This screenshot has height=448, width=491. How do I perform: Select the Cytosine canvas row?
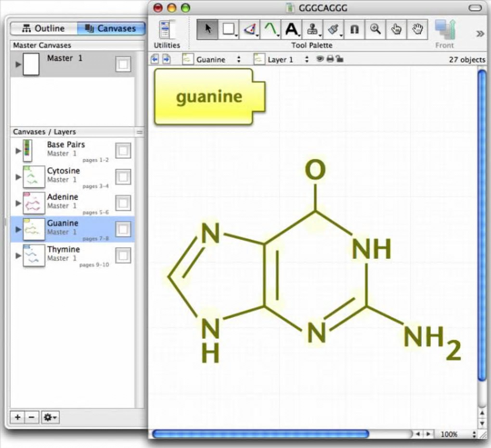pos(73,177)
